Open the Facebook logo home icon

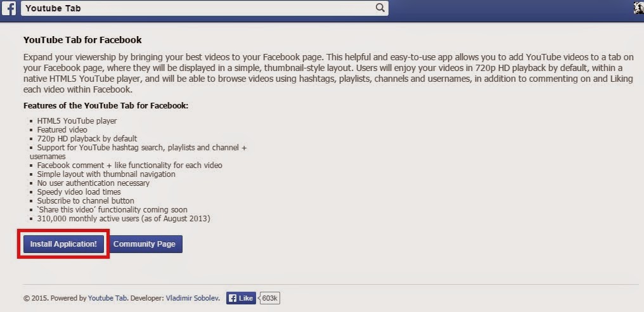tap(9, 8)
